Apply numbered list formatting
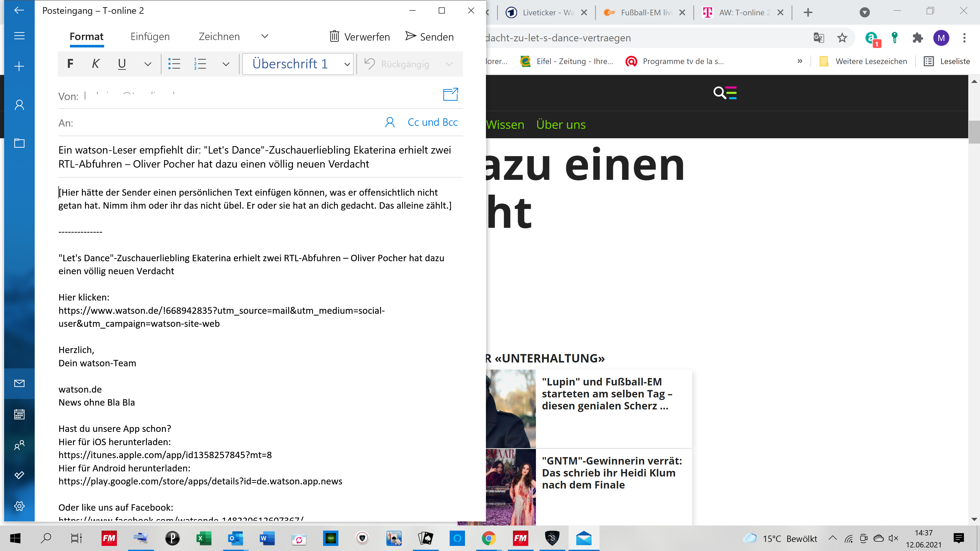 [200, 64]
